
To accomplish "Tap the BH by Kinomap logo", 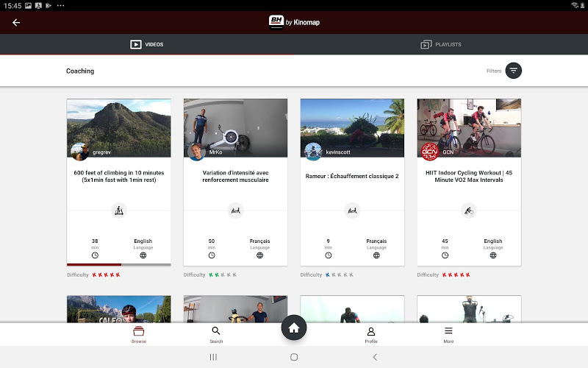I will click(x=294, y=22).
